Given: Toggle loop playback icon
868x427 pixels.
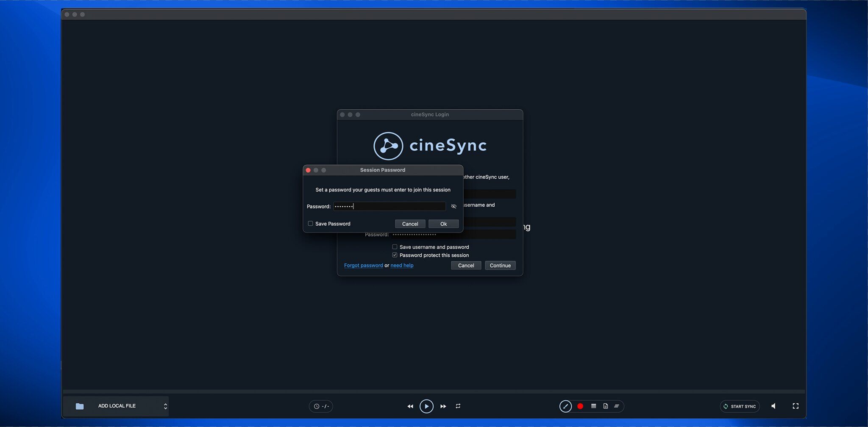Looking at the screenshot, I should (458, 406).
